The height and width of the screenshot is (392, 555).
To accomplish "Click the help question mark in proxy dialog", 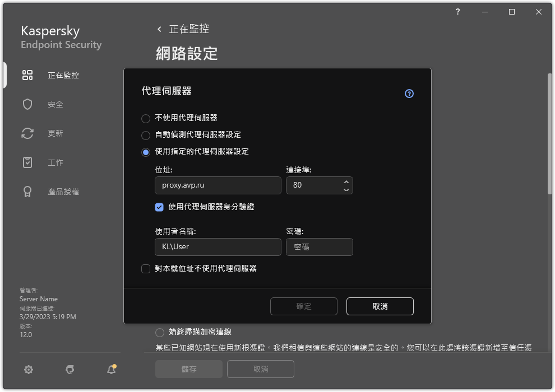I will [x=409, y=94].
